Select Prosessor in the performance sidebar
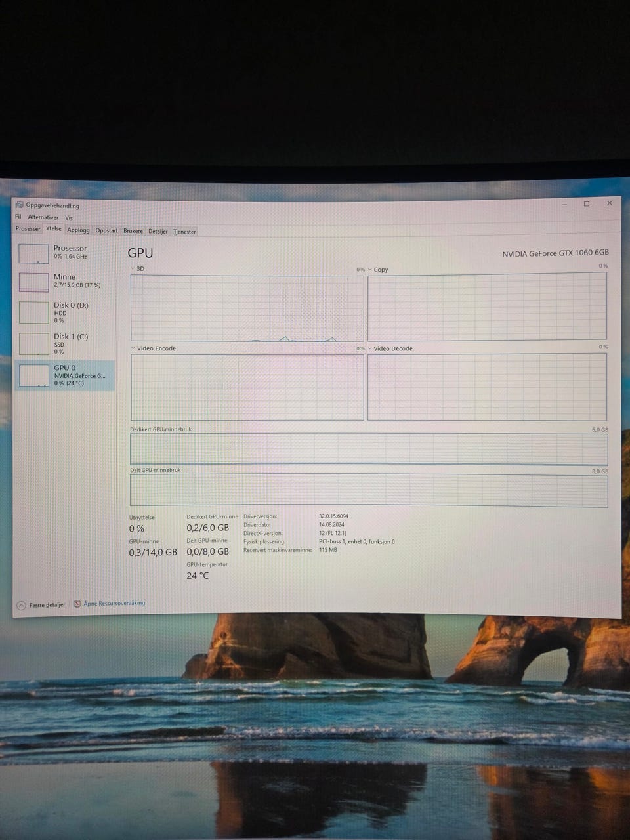The width and height of the screenshot is (630, 840). tap(64, 253)
